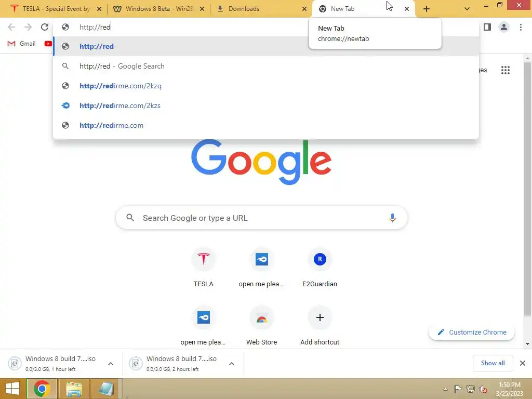Select suggestion http://redirme.com/2kzs
The width and height of the screenshot is (532, 399).
tap(267, 105)
